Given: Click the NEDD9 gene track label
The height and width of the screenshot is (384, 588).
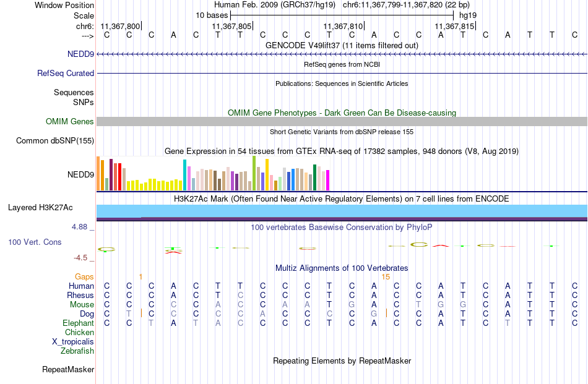Looking at the screenshot, I should pyautogui.click(x=80, y=54).
